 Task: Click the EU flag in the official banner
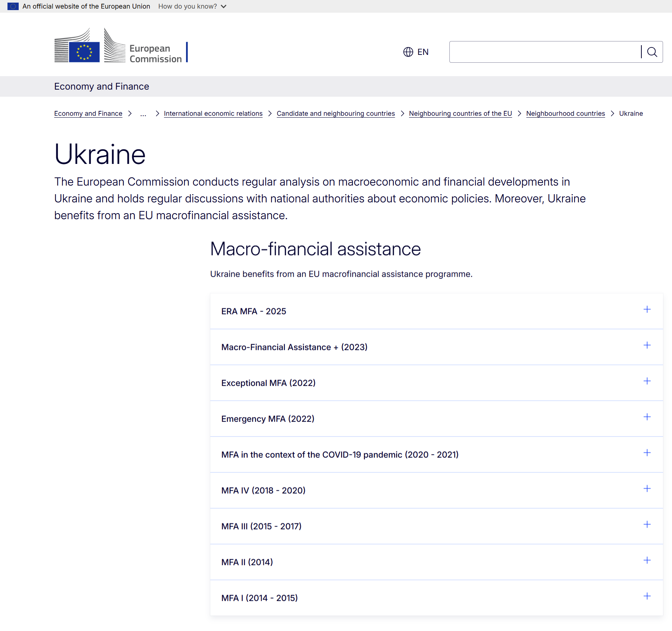[x=13, y=6]
